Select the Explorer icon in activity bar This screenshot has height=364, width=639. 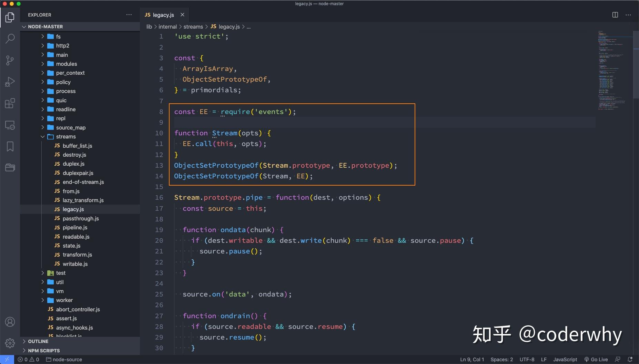click(10, 17)
